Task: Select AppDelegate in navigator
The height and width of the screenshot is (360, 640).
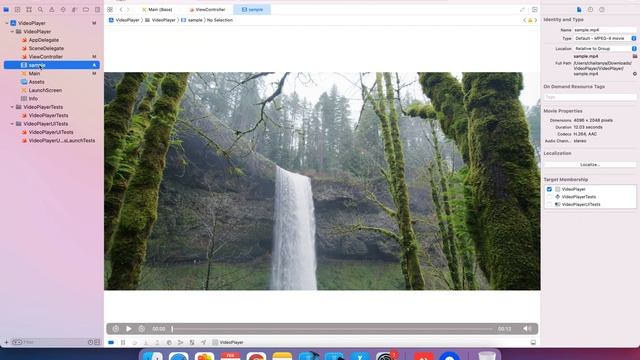Action: (x=44, y=40)
